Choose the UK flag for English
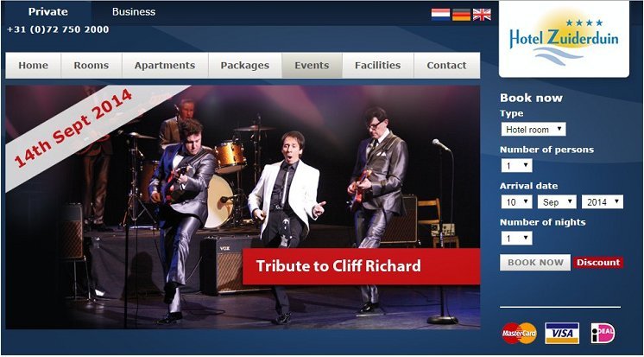Image resolution: width=644 pixels, height=357 pixels. pyautogui.click(x=482, y=15)
